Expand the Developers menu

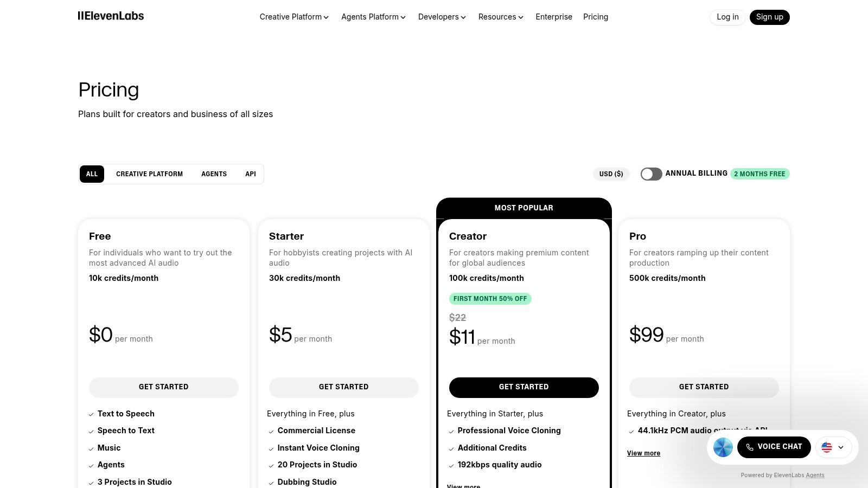[441, 17]
